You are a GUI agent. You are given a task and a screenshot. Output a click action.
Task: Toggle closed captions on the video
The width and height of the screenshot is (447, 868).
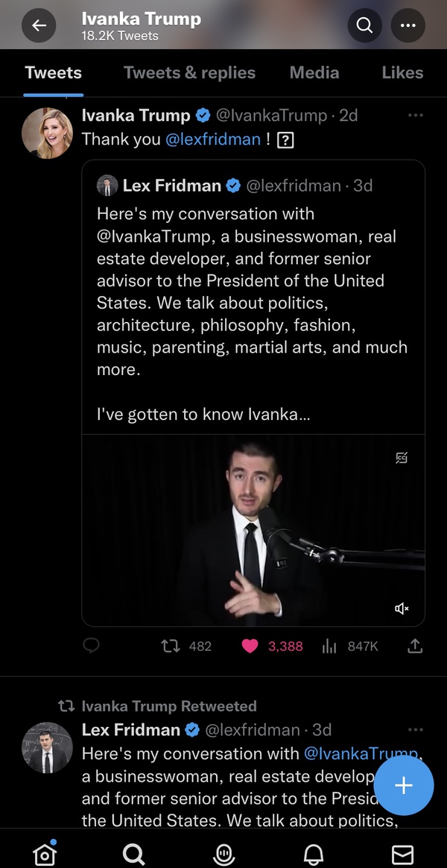[x=402, y=458]
